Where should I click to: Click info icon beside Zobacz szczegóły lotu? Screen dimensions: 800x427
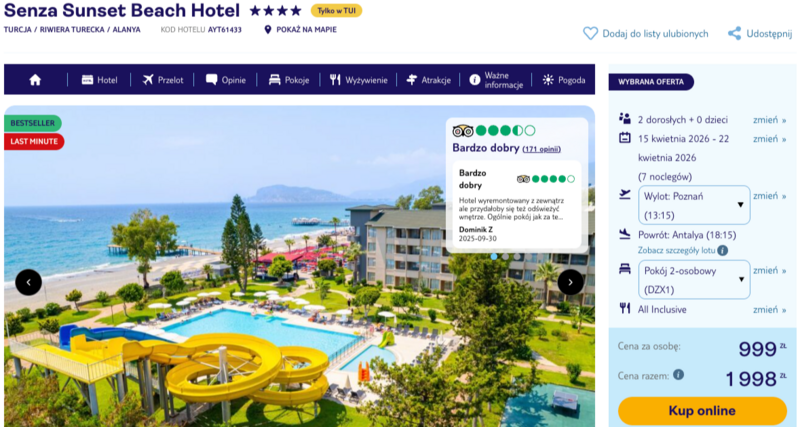click(x=722, y=250)
